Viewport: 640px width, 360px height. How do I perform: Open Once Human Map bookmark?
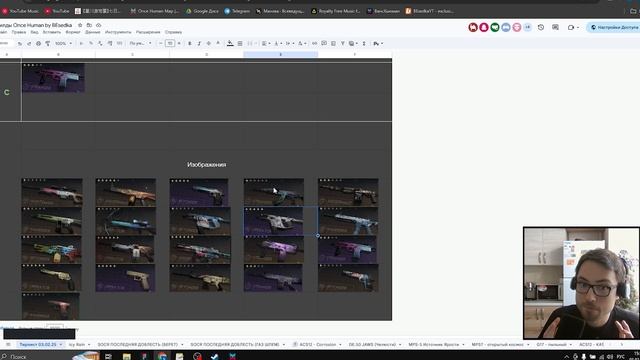click(x=155, y=11)
